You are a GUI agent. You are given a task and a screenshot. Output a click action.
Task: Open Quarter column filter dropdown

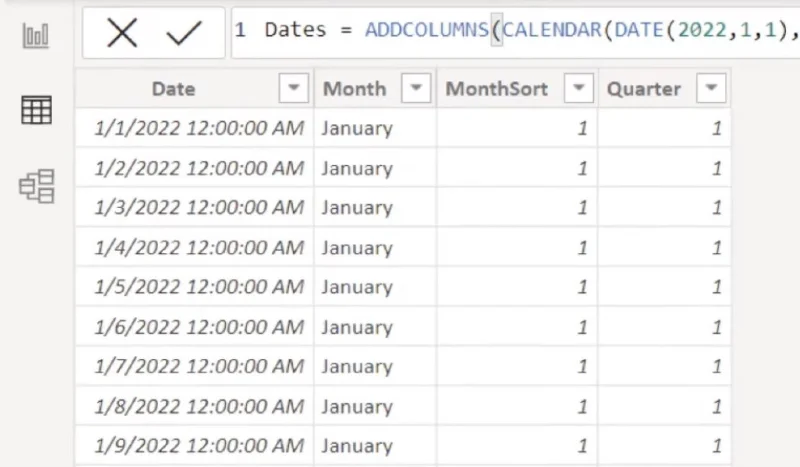711,88
